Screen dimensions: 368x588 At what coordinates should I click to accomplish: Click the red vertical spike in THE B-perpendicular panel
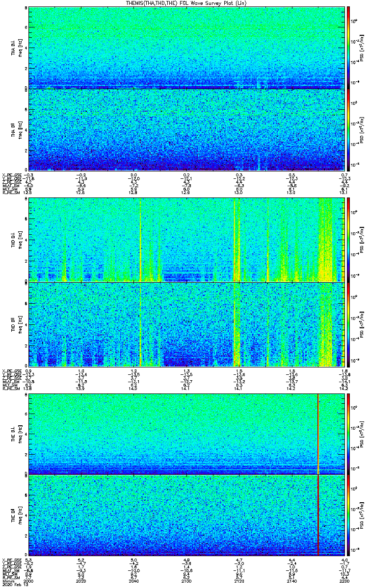coord(318,434)
